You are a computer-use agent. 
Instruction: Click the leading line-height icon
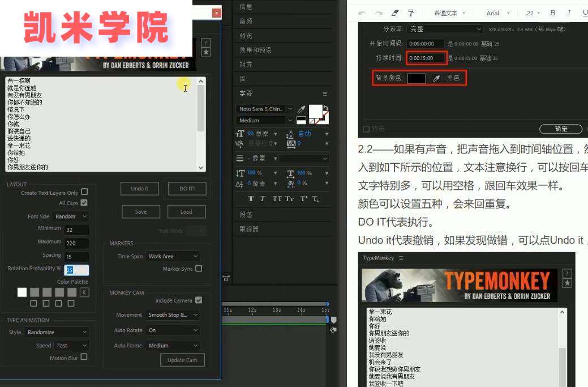[290, 134]
